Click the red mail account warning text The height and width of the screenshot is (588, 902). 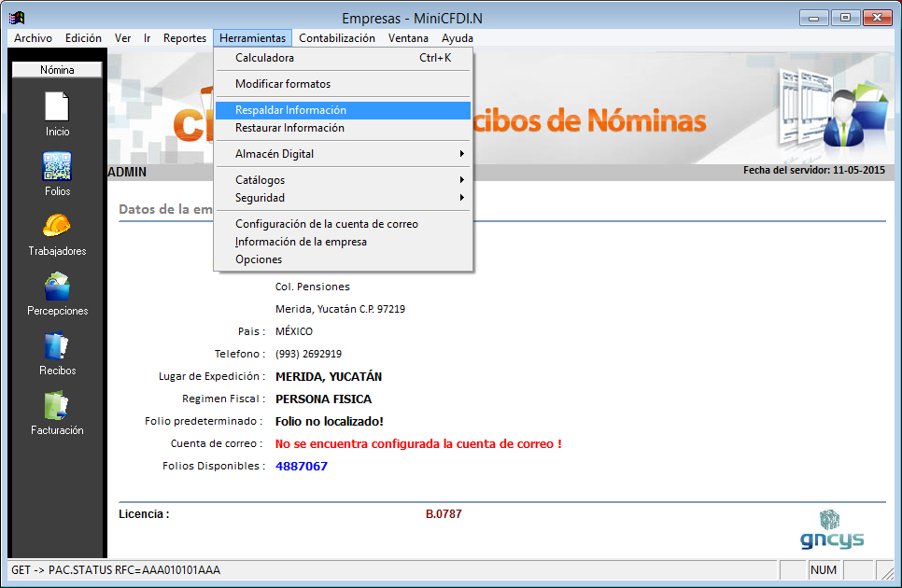(418, 443)
